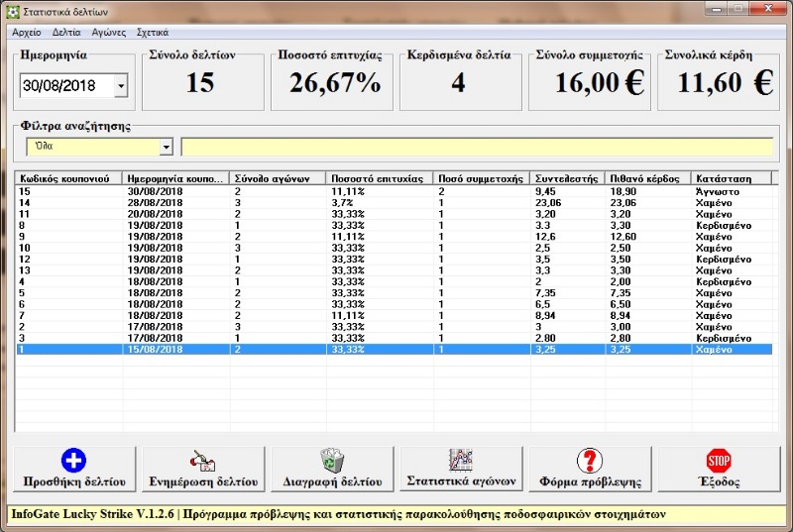Image resolution: width=793 pixels, height=532 pixels.
Task: Click the Ποσοστό επιτυχίας column header
Action: (x=380, y=178)
